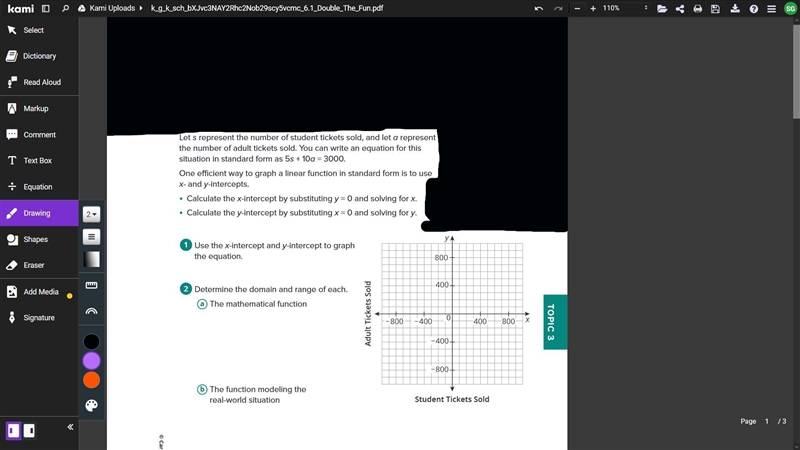This screenshot has height=450, width=800.
Task: Redo the last action
Action: [x=558, y=8]
